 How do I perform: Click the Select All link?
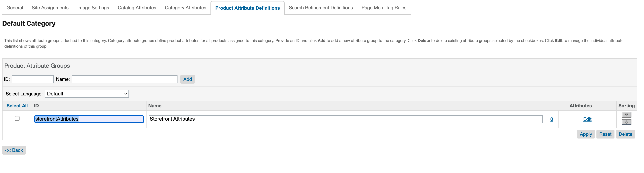[x=17, y=106]
